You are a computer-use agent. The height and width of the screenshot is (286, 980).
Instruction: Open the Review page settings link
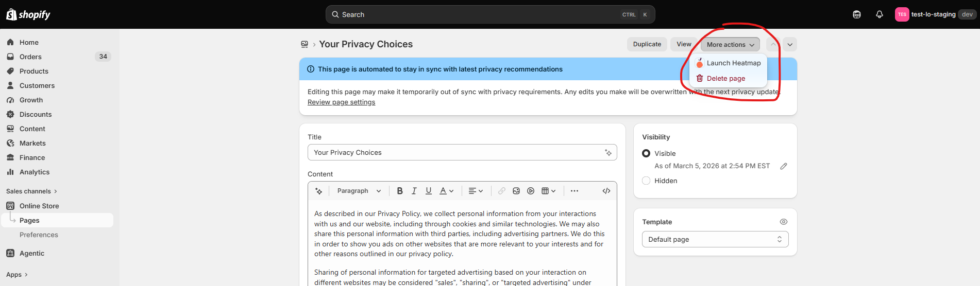tap(342, 102)
